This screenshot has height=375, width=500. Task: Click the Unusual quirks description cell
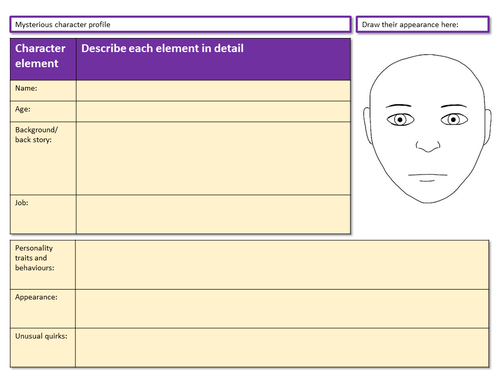tap(282, 348)
